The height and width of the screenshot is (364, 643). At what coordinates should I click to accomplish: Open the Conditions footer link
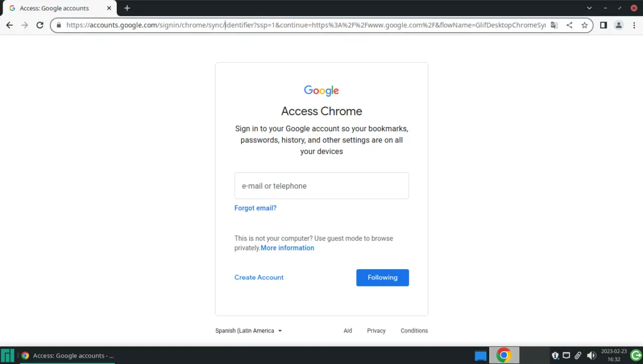click(414, 331)
